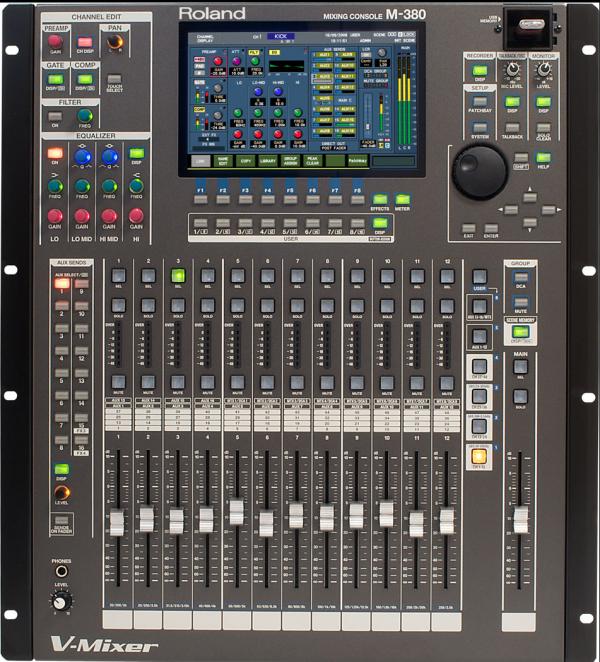Hit the F4 function button

pos(268,199)
